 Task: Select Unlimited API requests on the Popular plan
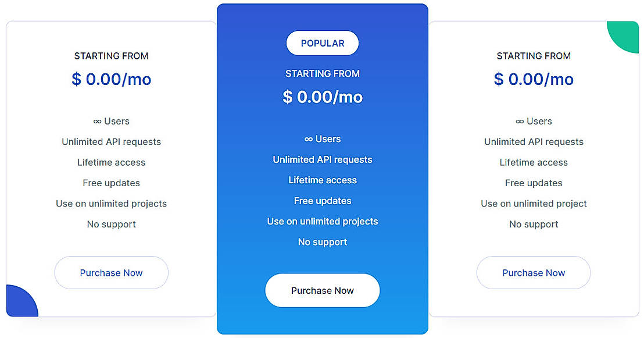(322, 159)
